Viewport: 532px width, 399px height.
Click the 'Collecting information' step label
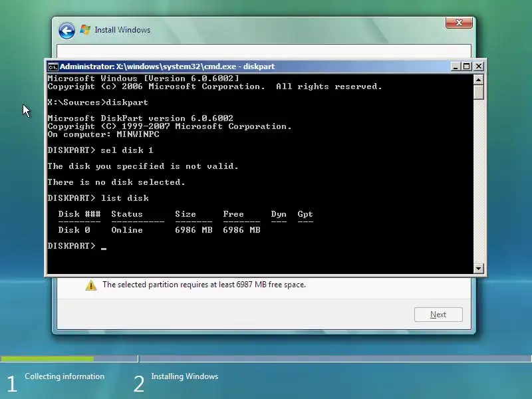[65, 376]
